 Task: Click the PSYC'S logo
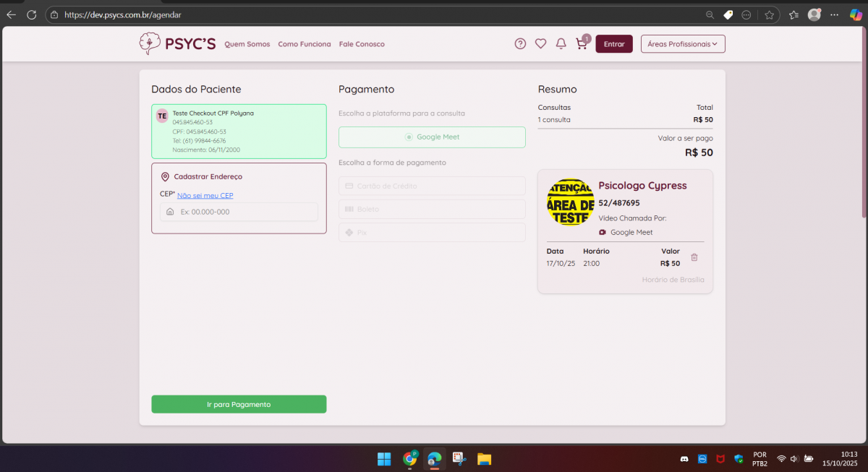click(177, 43)
